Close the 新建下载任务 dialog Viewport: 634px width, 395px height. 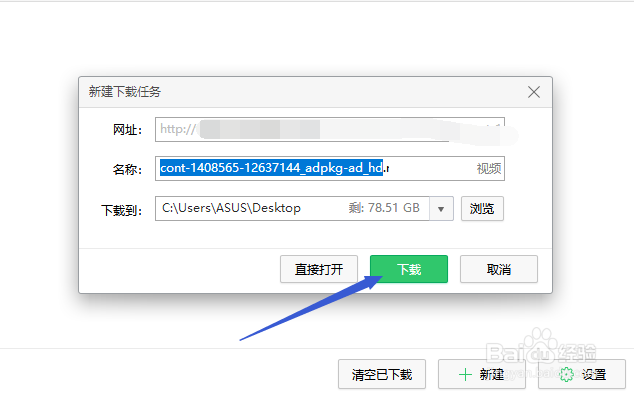(534, 92)
